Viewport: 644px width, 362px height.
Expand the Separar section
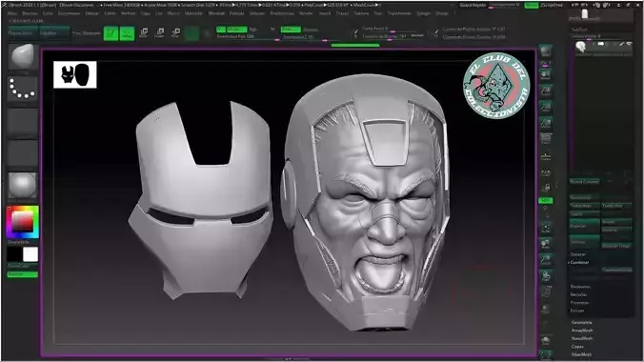tap(578, 254)
